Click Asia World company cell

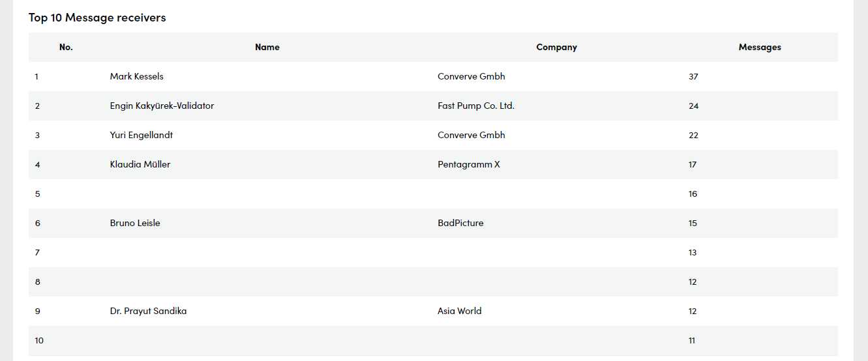(460, 311)
